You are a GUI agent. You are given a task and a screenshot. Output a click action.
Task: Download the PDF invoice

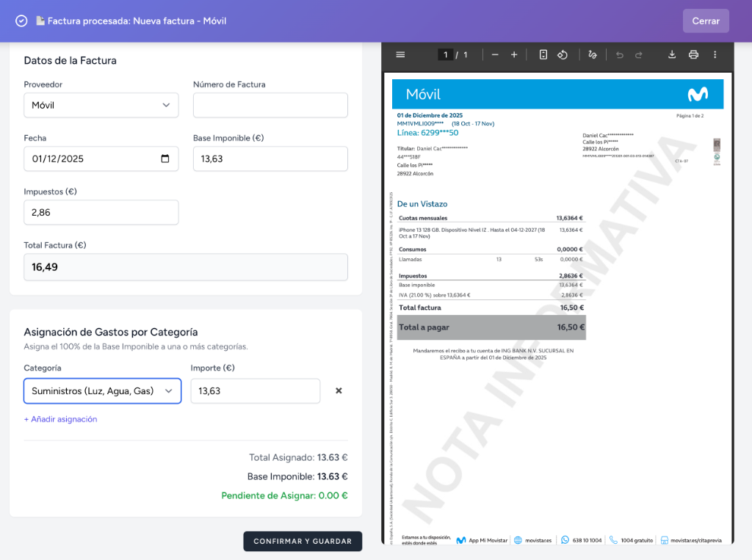point(672,54)
